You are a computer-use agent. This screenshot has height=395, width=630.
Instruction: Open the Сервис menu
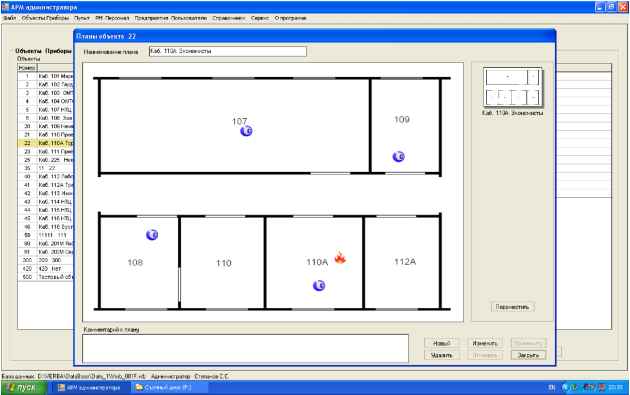260,18
